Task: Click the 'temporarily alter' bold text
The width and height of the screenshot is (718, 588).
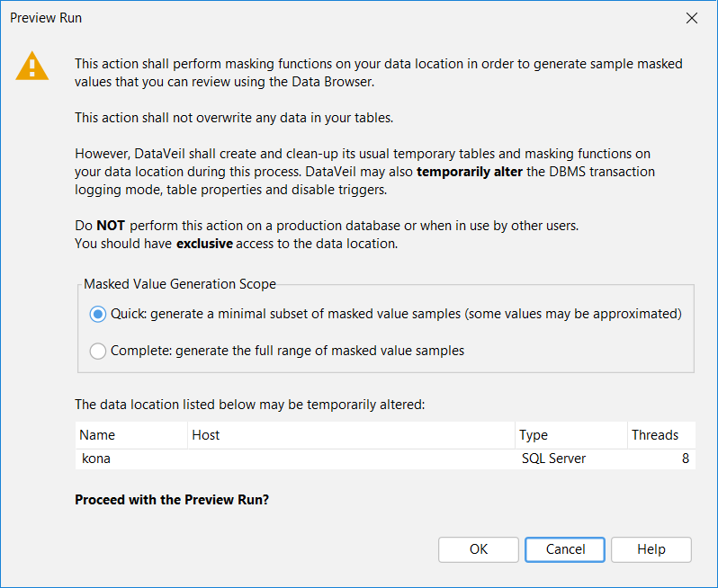Action: (470, 172)
